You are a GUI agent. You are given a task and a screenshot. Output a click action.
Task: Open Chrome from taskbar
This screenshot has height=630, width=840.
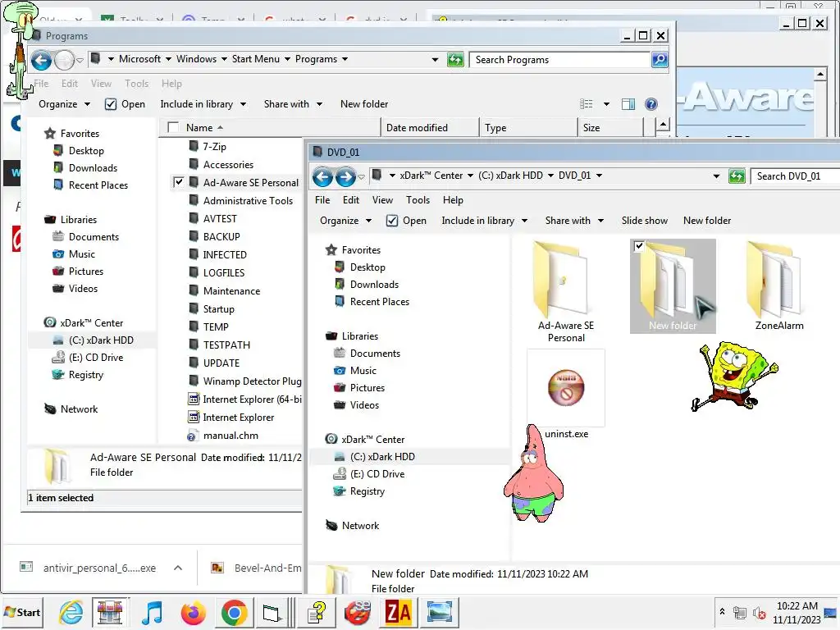[234, 612]
